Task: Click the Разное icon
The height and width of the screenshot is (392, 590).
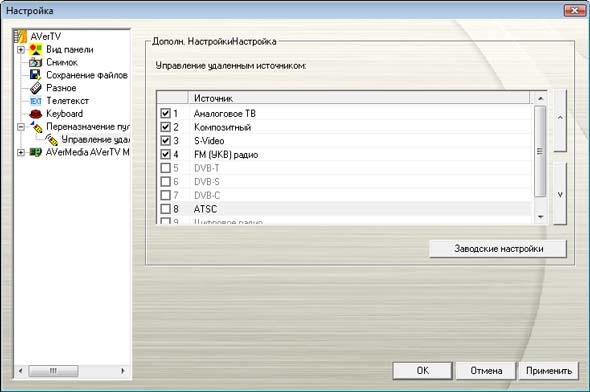Action: point(36,88)
